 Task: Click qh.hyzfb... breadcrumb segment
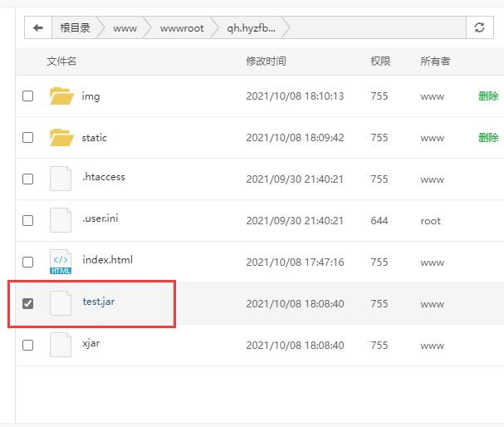pos(251,28)
